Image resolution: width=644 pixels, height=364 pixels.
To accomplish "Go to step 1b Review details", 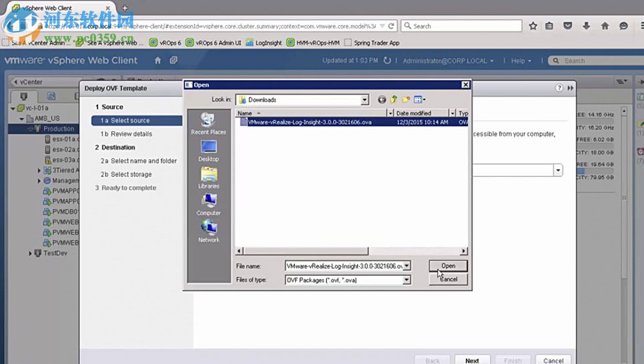I will click(126, 134).
